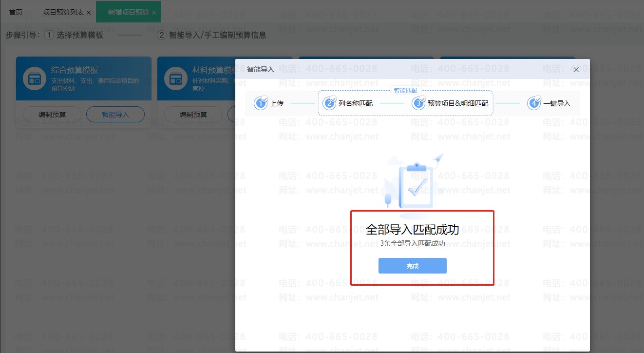644x353 pixels.
Task: Click the 预算项目&明细匹配 step label
Action: 458,103
